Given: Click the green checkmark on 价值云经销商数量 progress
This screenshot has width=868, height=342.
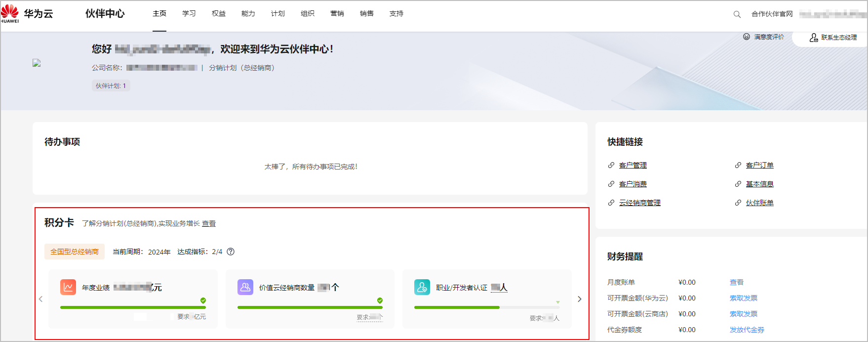Looking at the screenshot, I should click(380, 300).
